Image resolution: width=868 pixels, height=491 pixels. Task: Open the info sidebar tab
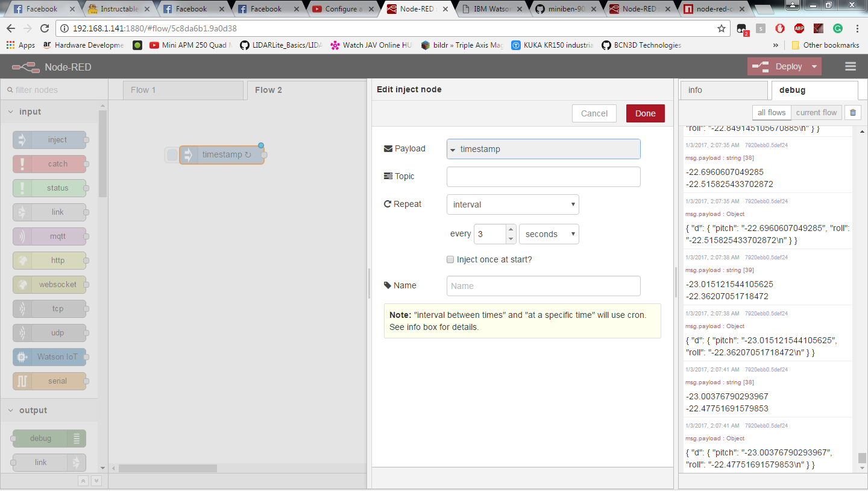[x=724, y=90]
